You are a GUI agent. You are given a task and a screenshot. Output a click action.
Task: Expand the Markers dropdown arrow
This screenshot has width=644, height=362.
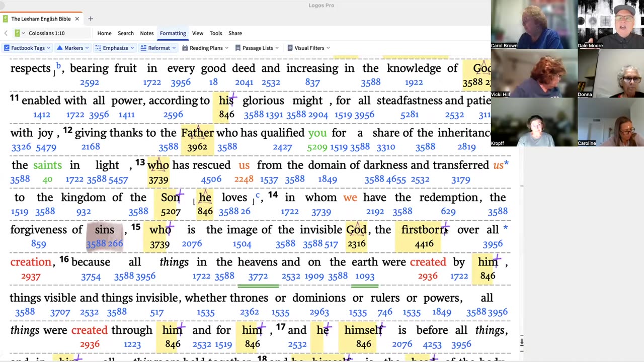tap(87, 48)
